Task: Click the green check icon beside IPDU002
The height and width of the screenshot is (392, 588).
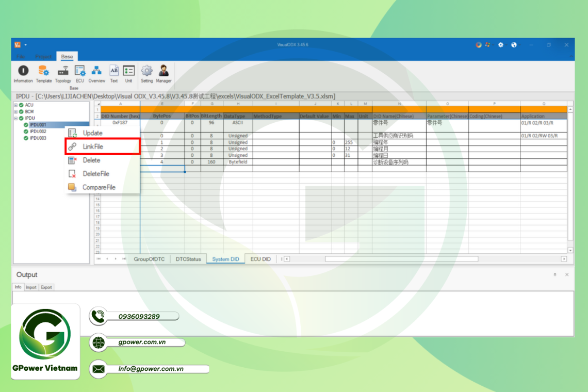Action: 26,132
